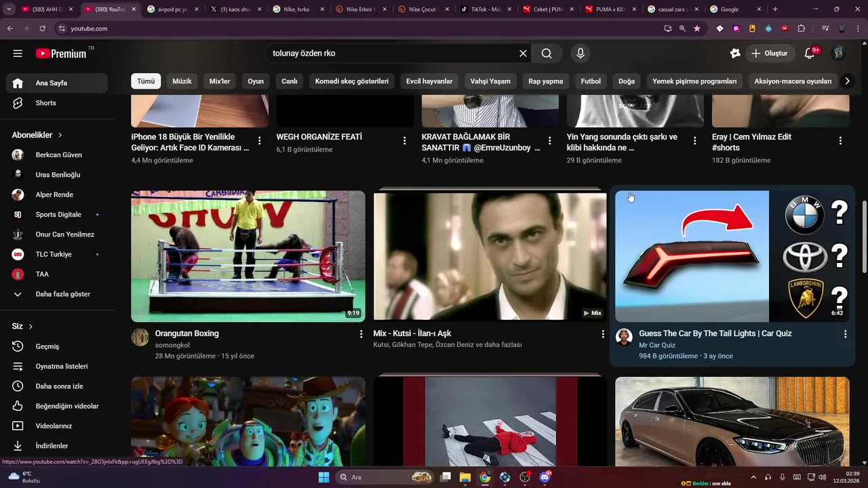
Task: Open the TAA channel
Action: pyautogui.click(x=57, y=274)
